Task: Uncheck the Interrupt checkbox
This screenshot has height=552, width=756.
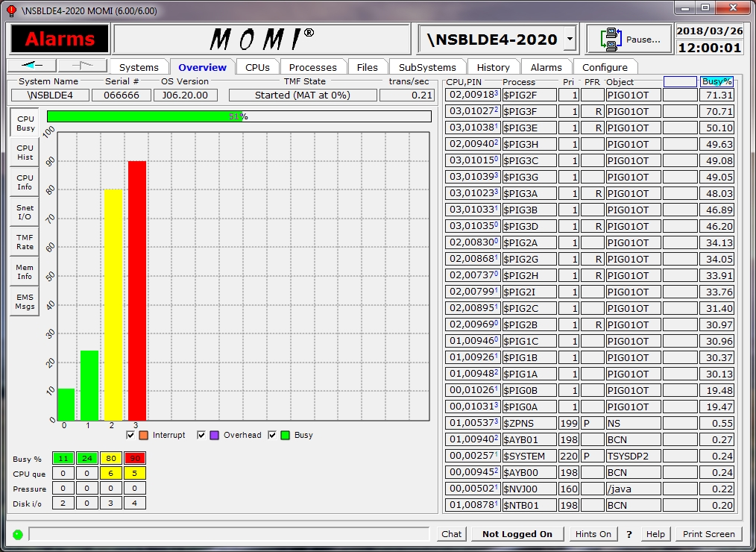Action: point(131,435)
